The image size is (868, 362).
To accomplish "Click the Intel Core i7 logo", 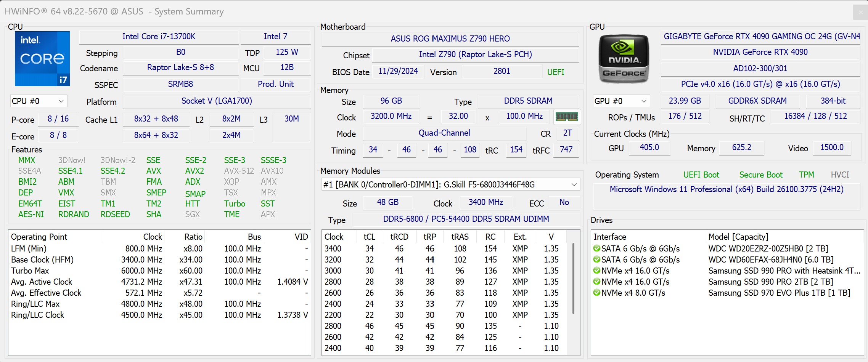I will click(x=42, y=58).
